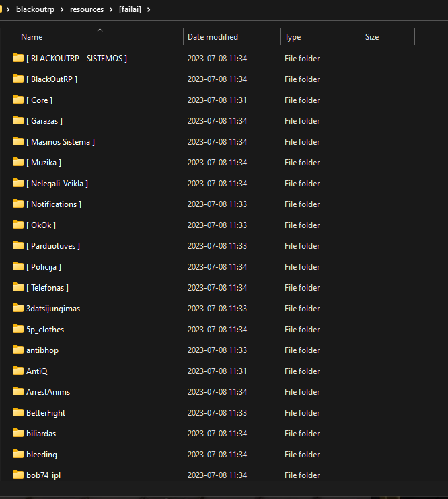
Task: Select '[ Garazas ]' folder name
Action: pos(44,121)
